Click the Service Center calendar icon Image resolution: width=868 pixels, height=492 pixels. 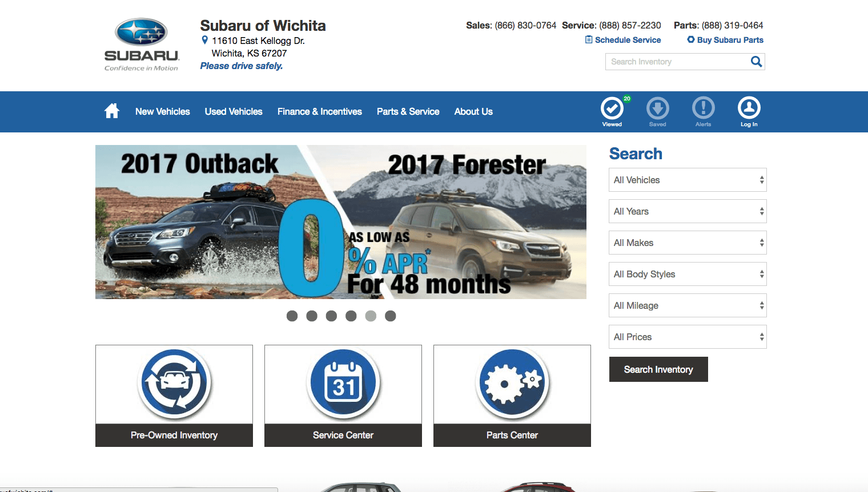click(343, 382)
